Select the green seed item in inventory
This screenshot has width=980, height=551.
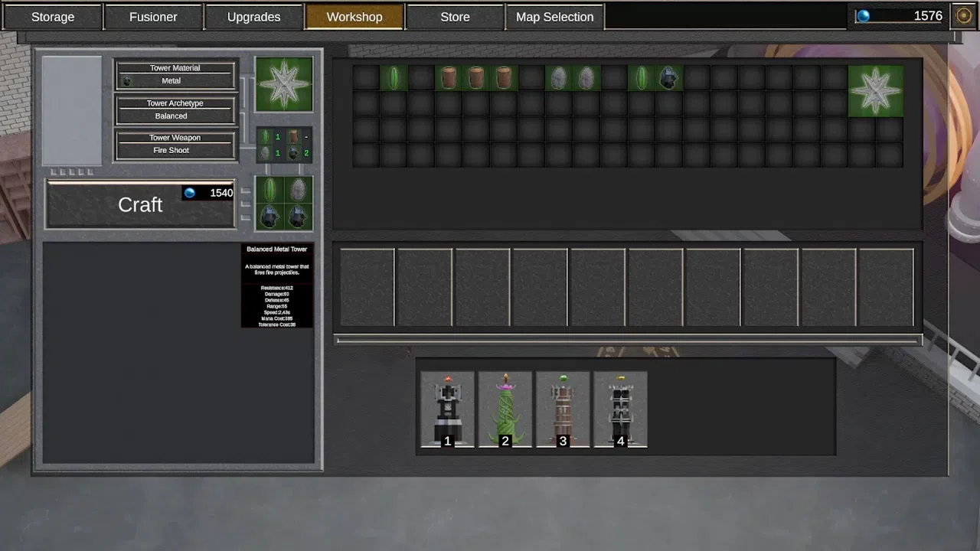(x=394, y=77)
